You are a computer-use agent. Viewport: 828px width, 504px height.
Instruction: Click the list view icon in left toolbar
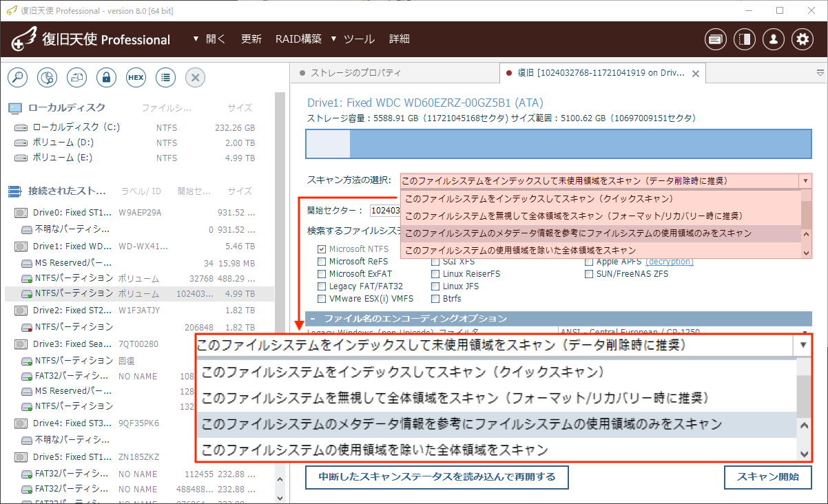165,77
